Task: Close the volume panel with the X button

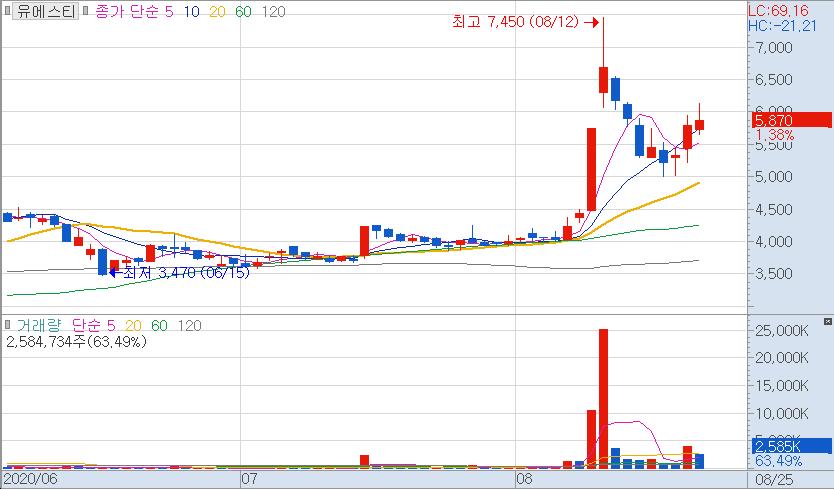Action: coord(828,321)
